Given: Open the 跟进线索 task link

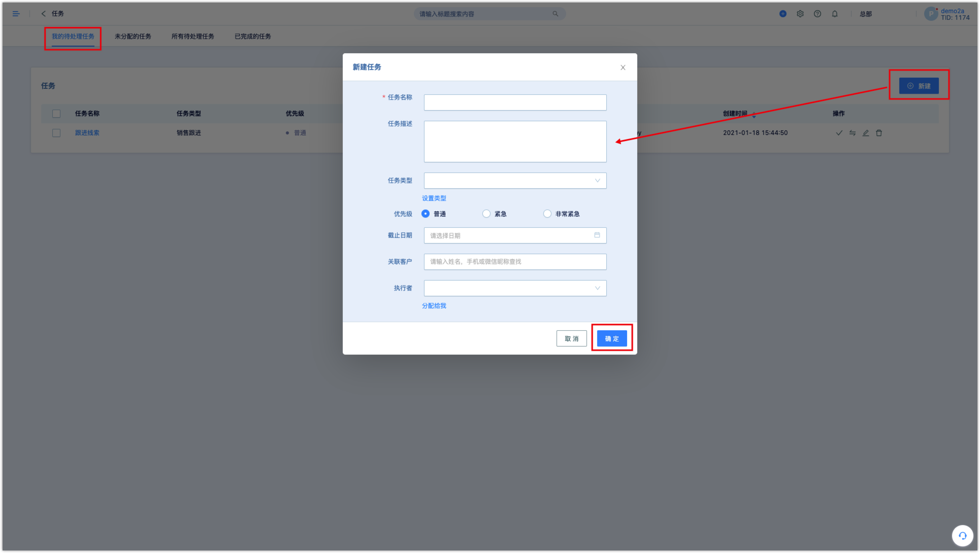Looking at the screenshot, I should (87, 133).
